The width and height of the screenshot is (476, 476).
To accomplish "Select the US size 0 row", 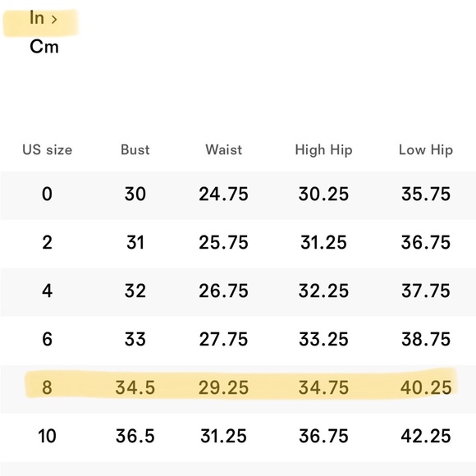I will (x=238, y=195).
